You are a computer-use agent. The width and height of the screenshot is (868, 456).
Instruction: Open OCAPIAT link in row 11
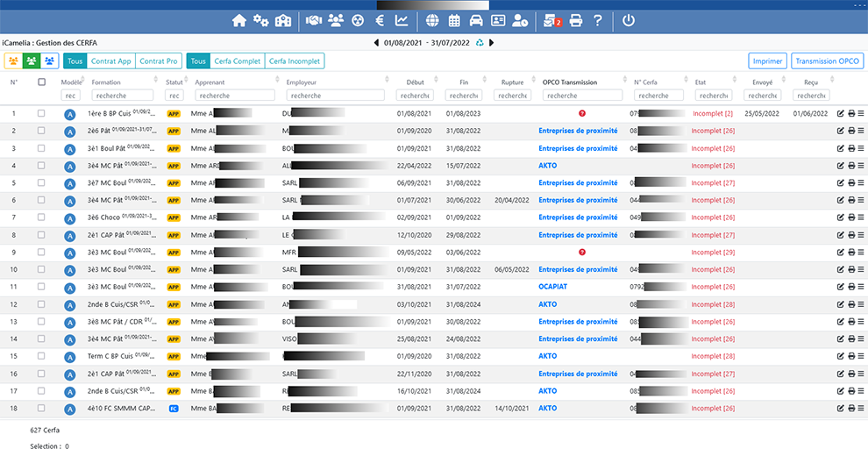552,287
